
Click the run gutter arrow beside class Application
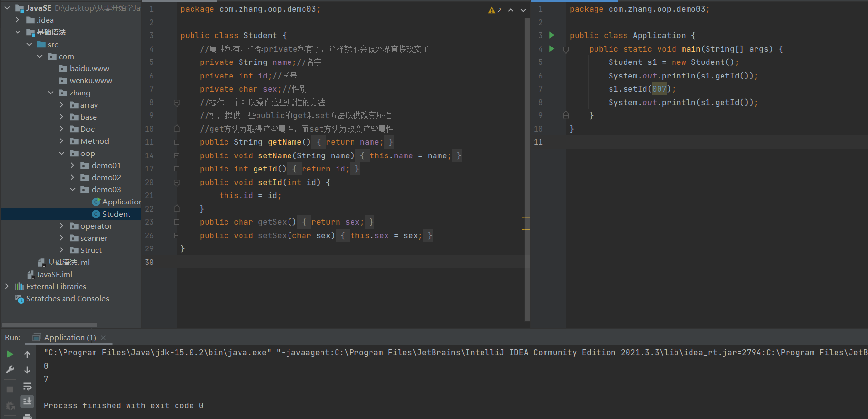[552, 35]
